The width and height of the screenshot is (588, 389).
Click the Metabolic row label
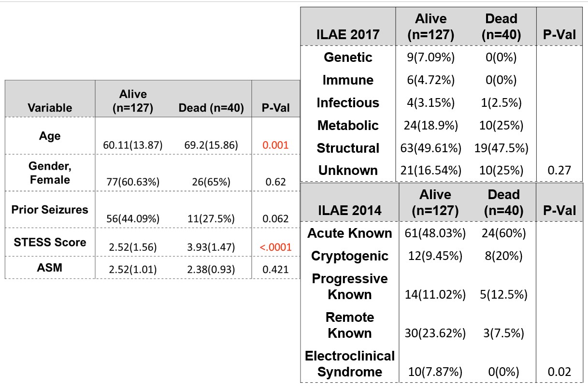[348, 126]
